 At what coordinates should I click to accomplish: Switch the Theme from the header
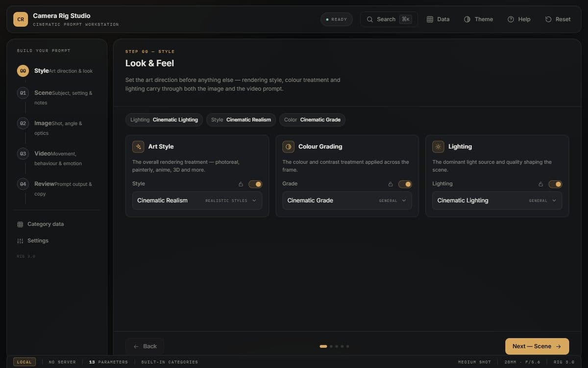tap(478, 19)
